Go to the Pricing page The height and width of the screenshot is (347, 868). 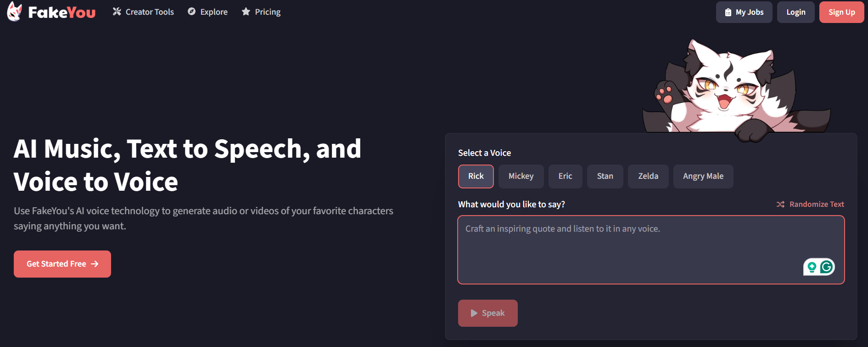[268, 12]
